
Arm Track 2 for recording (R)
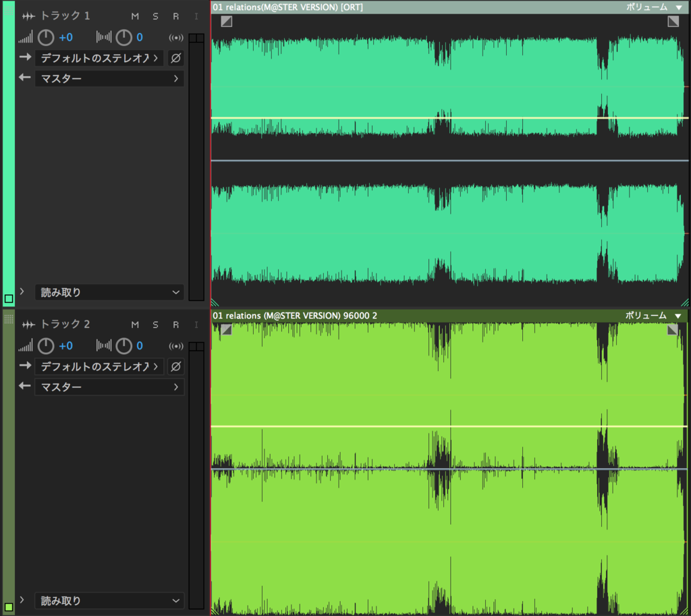176,325
